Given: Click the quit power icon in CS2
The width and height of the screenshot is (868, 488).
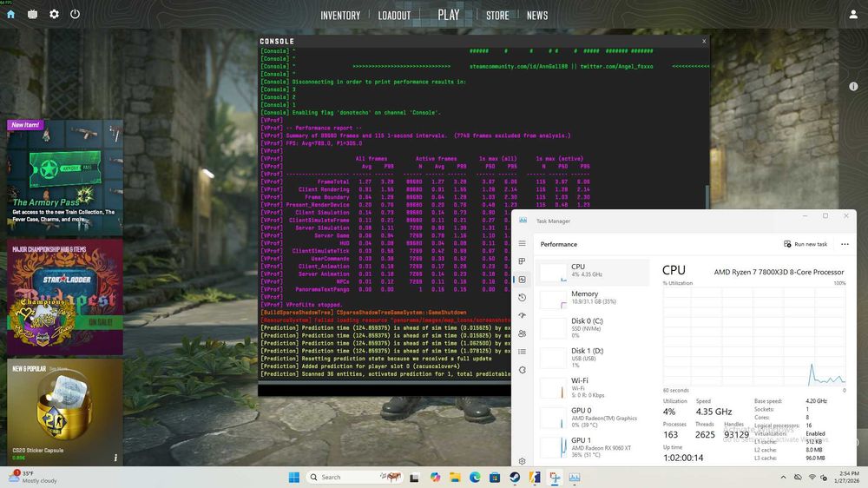Looking at the screenshot, I should (x=75, y=15).
